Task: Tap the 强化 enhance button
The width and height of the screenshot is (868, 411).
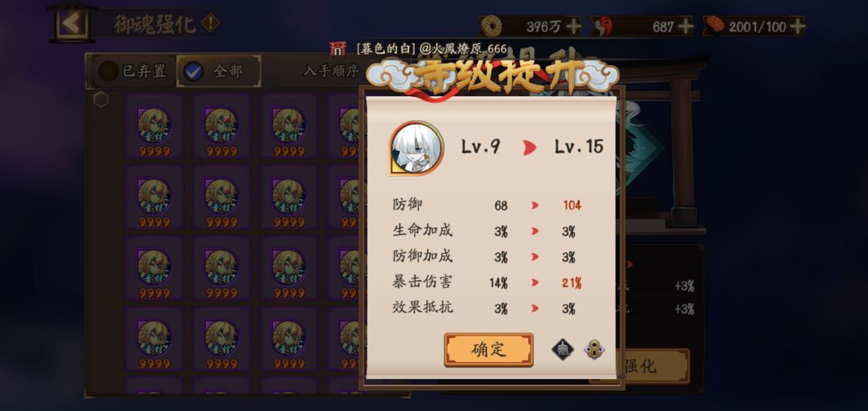Action: coord(640,365)
